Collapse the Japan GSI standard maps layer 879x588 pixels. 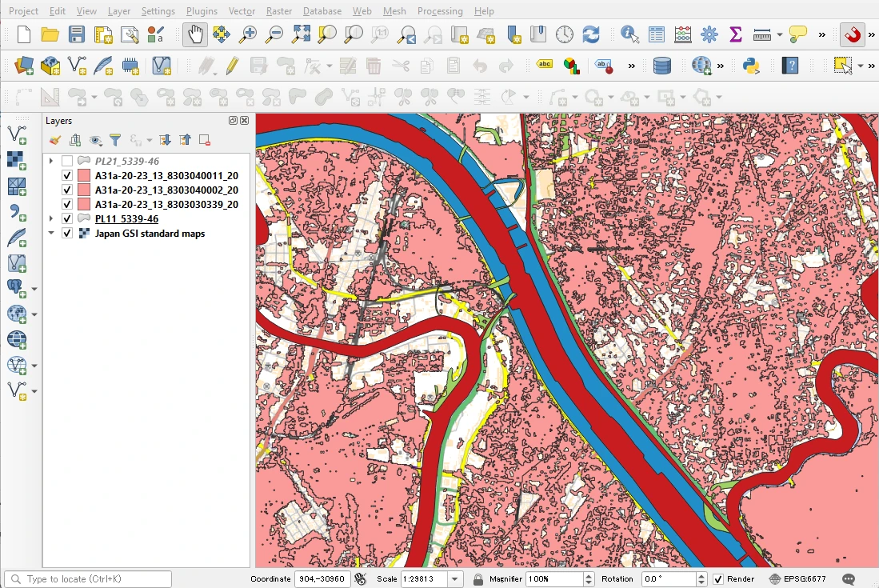click(50, 233)
